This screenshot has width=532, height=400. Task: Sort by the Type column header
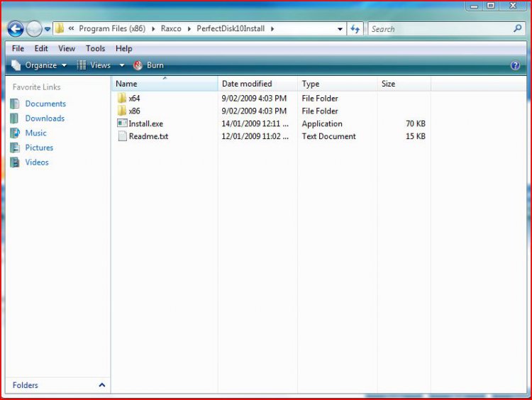(x=337, y=84)
